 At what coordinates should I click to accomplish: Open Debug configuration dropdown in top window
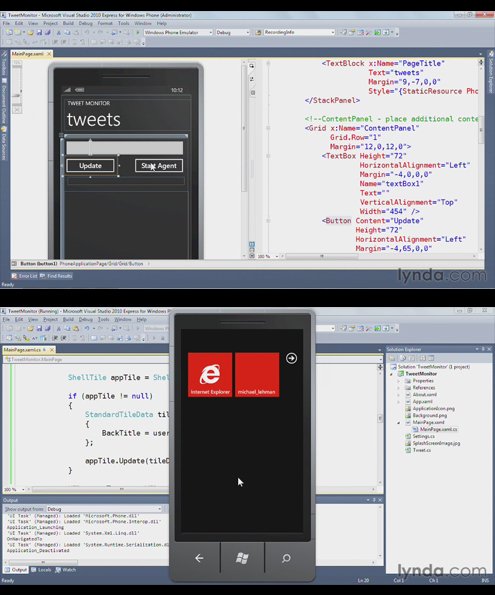(232, 33)
